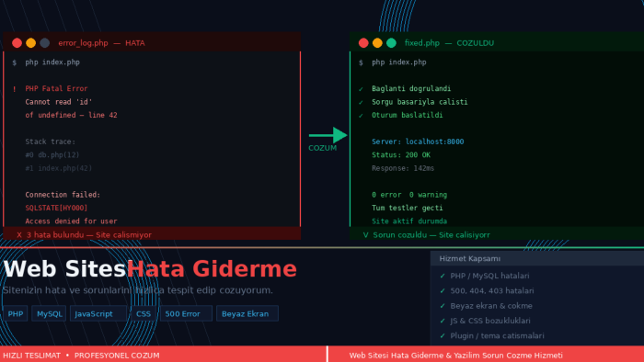Click the Status: 200 OK line
Viewport: 644px width, 362px height.
[401, 155]
